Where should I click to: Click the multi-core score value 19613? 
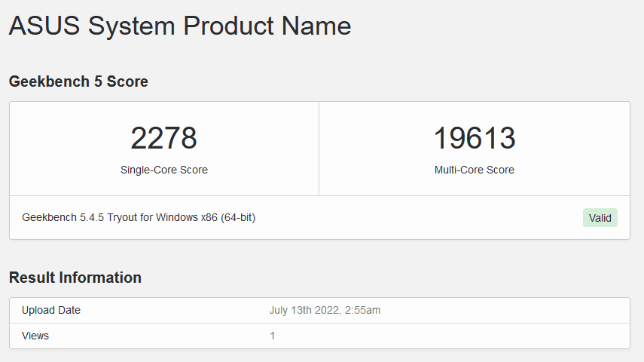point(475,138)
